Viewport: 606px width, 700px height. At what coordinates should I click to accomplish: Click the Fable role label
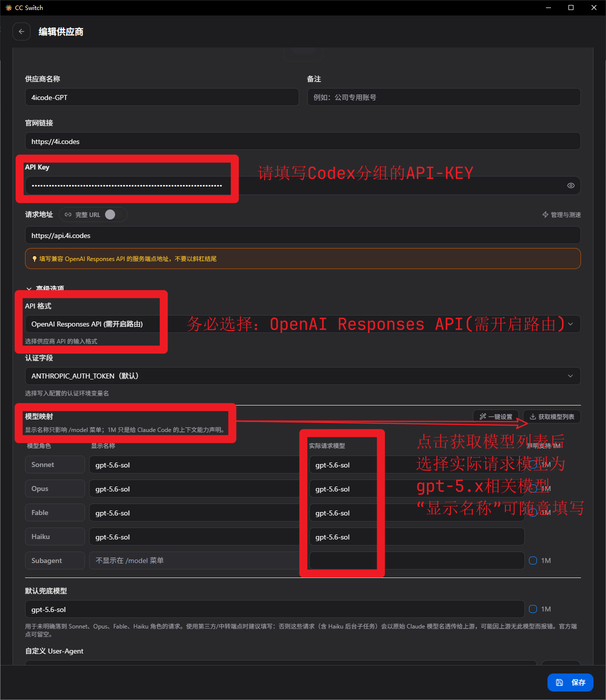point(55,512)
